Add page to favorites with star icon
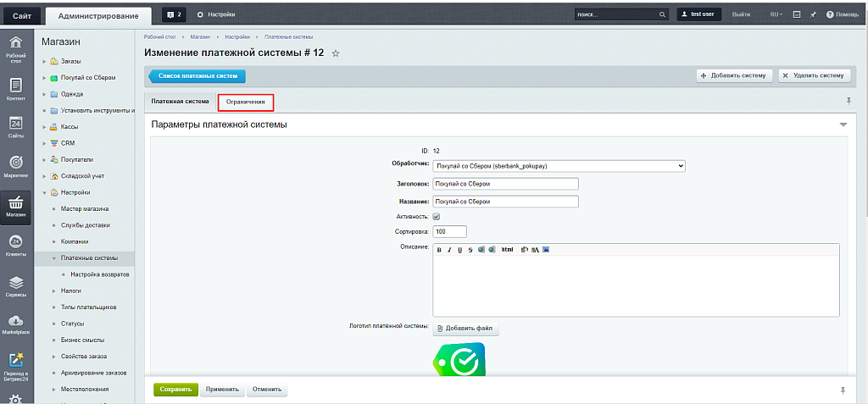The width and height of the screenshot is (868, 404). coord(336,53)
